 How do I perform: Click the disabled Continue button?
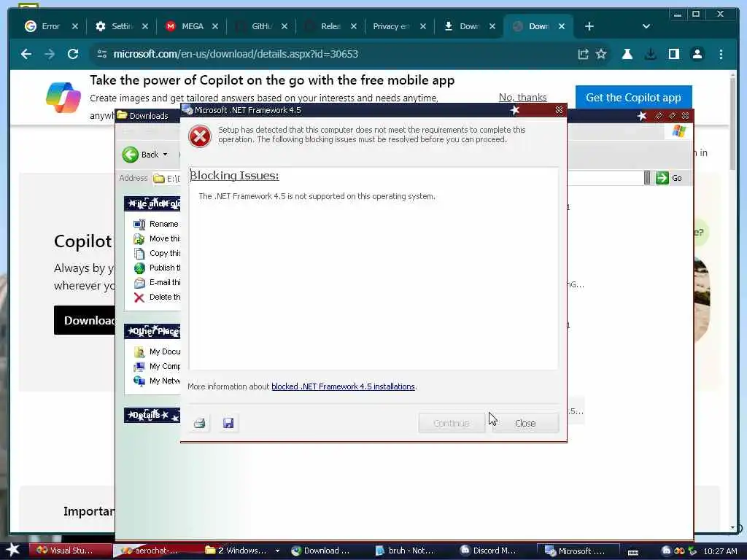point(452,423)
